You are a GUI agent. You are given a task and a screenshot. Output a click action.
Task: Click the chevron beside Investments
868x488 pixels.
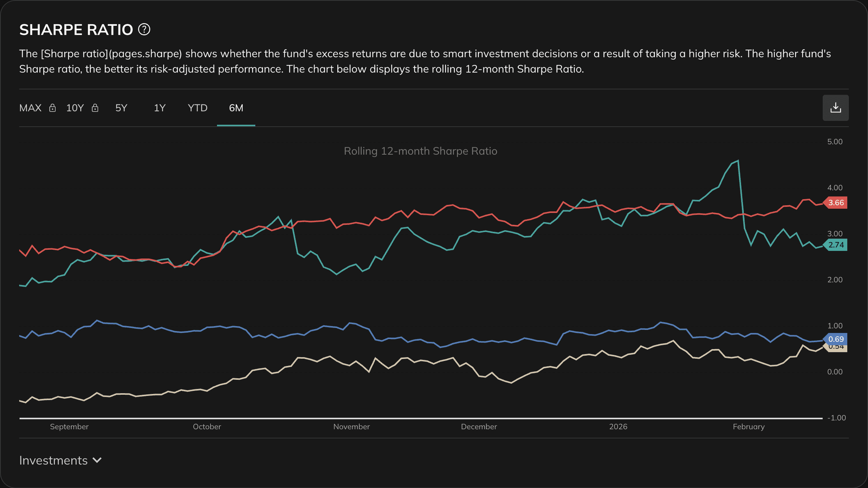pyautogui.click(x=97, y=460)
